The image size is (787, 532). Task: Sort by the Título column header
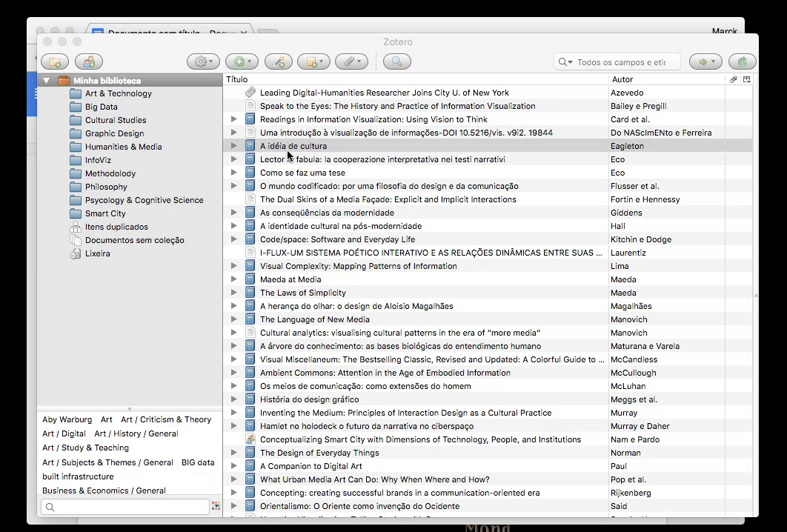coord(416,79)
